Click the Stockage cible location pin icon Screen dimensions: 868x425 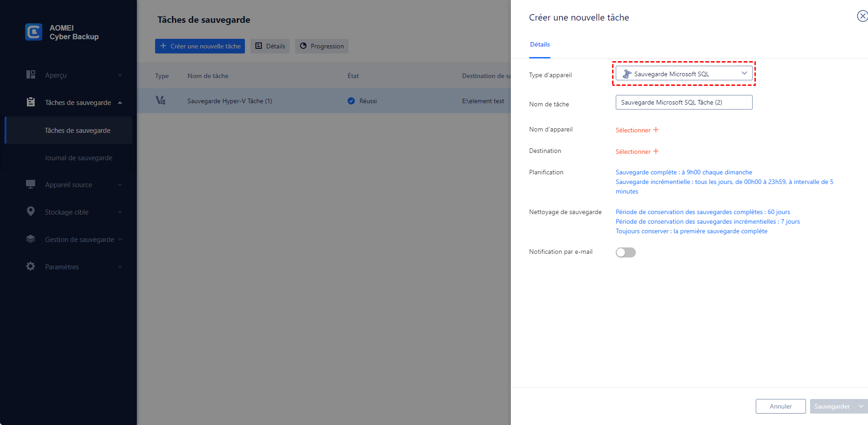tap(31, 211)
